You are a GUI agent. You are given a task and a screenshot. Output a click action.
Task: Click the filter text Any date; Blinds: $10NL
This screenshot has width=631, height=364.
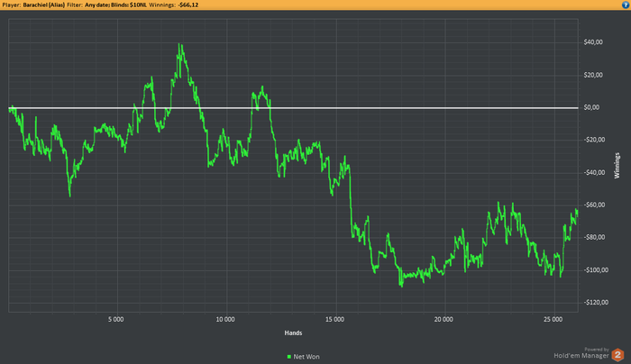(116, 5)
